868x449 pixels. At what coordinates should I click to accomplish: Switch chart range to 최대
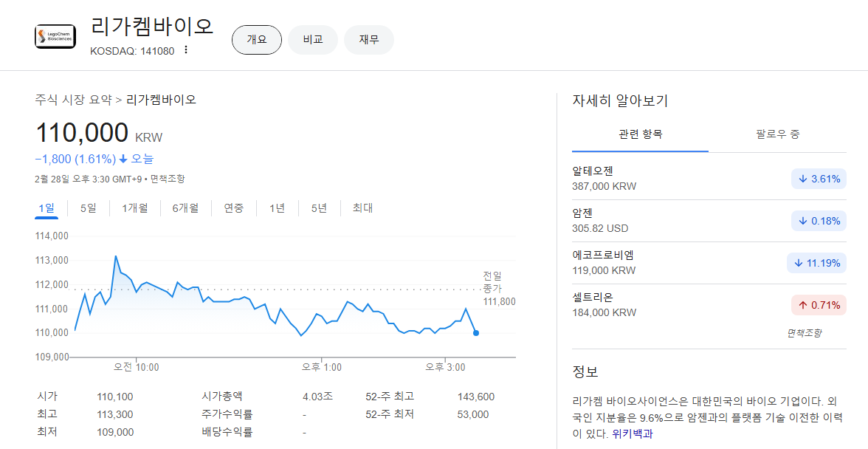pos(362,208)
